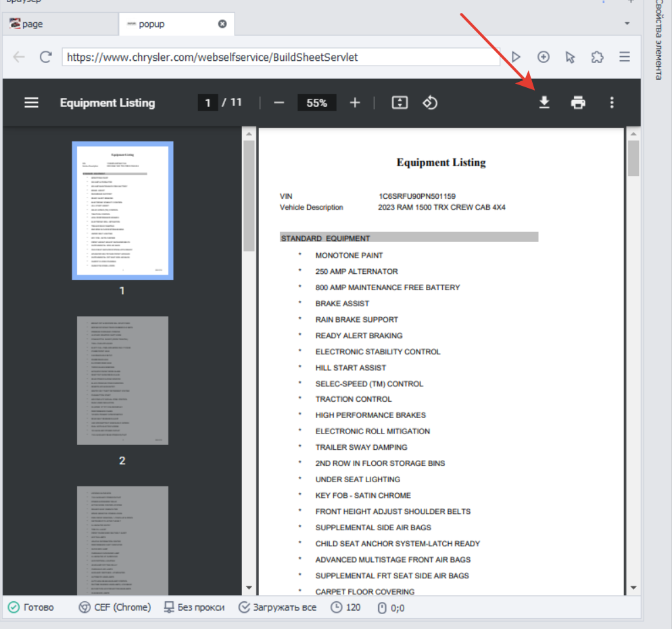The height and width of the screenshot is (629, 672).
Task: Click the CEF (Chrome) engine indicator
Action: tap(115, 607)
